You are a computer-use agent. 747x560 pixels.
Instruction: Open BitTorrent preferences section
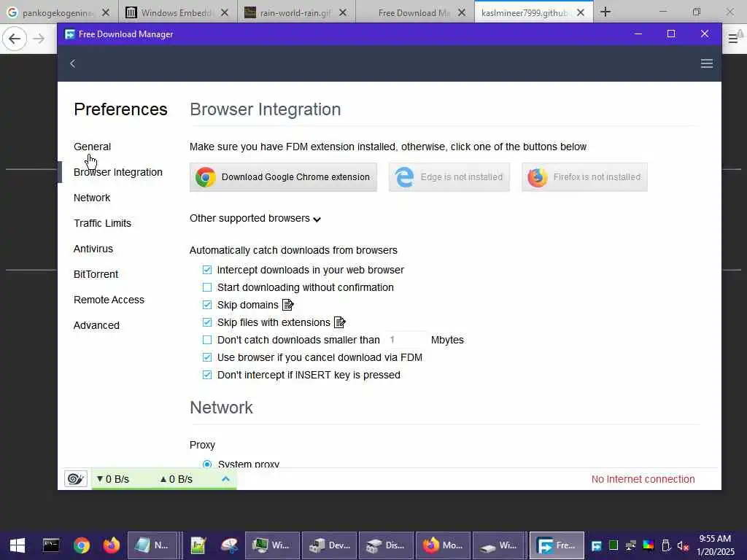pyautogui.click(x=96, y=274)
